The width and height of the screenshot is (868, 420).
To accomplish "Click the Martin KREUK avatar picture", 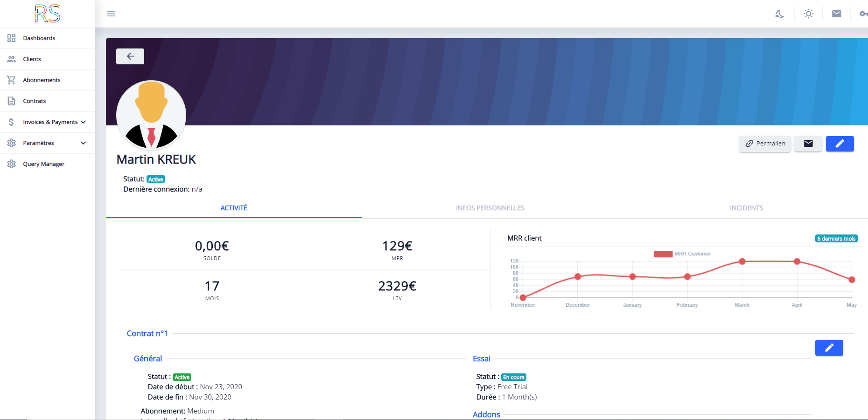I will tap(151, 115).
